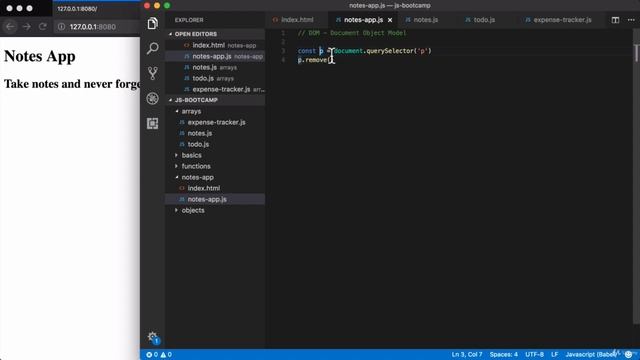Open the Extensions view in the activity bar
This screenshot has height=360, width=640.
[x=152, y=123]
